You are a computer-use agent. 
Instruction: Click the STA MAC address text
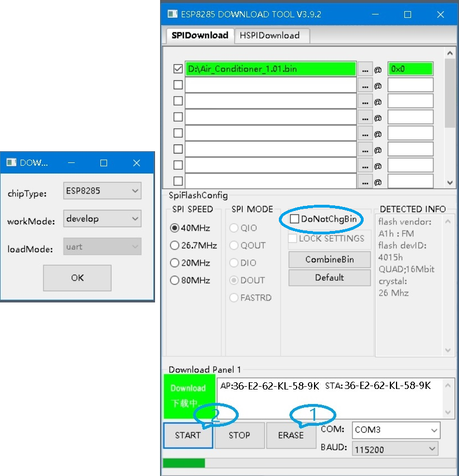[378, 386]
